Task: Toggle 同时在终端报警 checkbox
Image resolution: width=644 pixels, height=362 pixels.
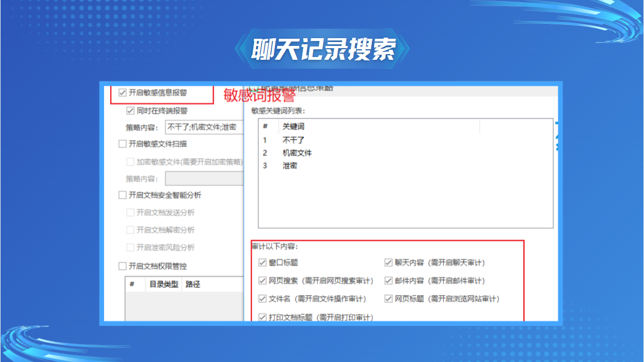Action: point(130,111)
